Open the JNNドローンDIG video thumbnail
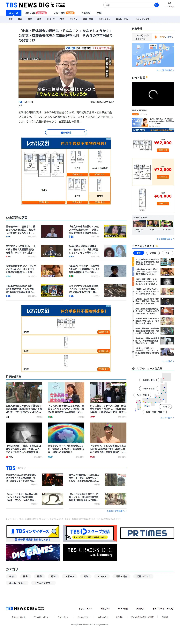Image resolution: width=180 pixels, height=644 pixels. click(139, 223)
